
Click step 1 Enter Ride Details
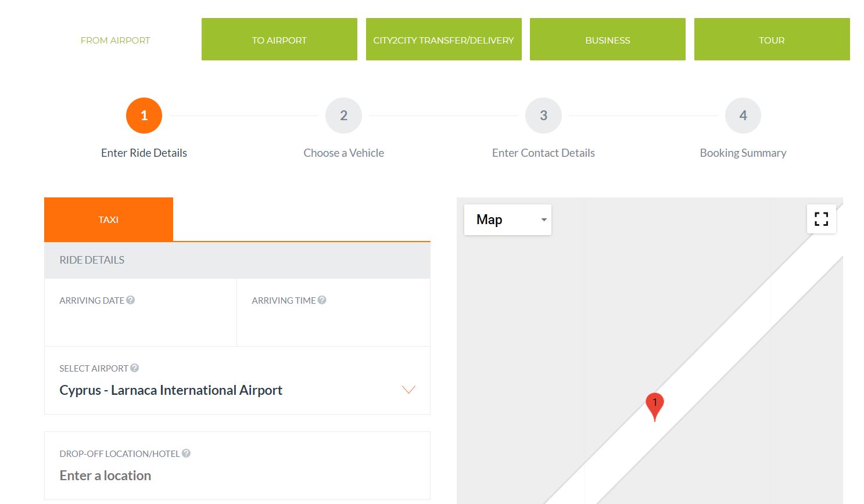(x=144, y=116)
